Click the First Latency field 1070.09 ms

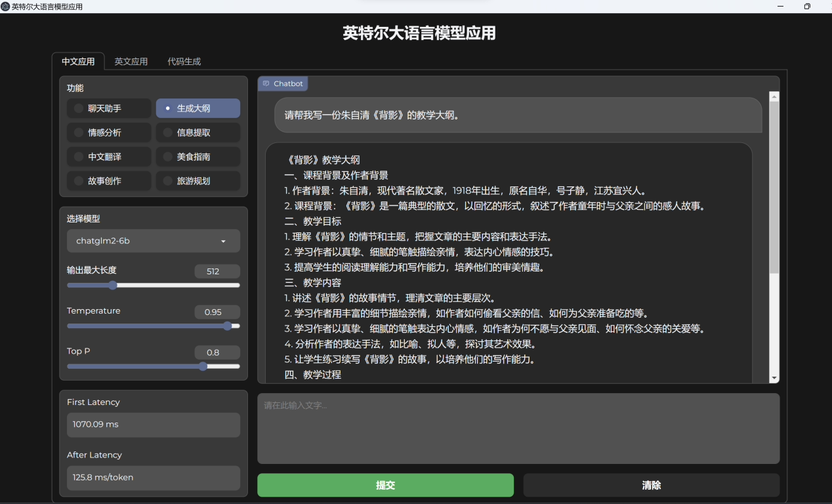pos(154,425)
